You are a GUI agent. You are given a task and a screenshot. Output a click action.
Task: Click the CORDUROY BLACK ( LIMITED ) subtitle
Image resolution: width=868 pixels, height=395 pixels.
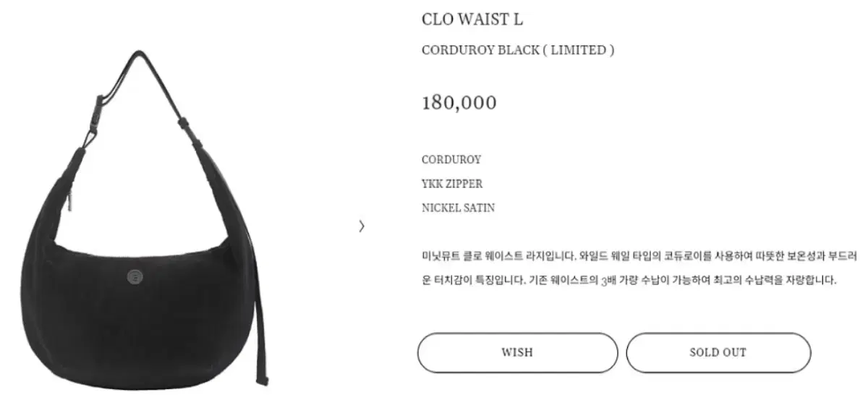(x=518, y=50)
